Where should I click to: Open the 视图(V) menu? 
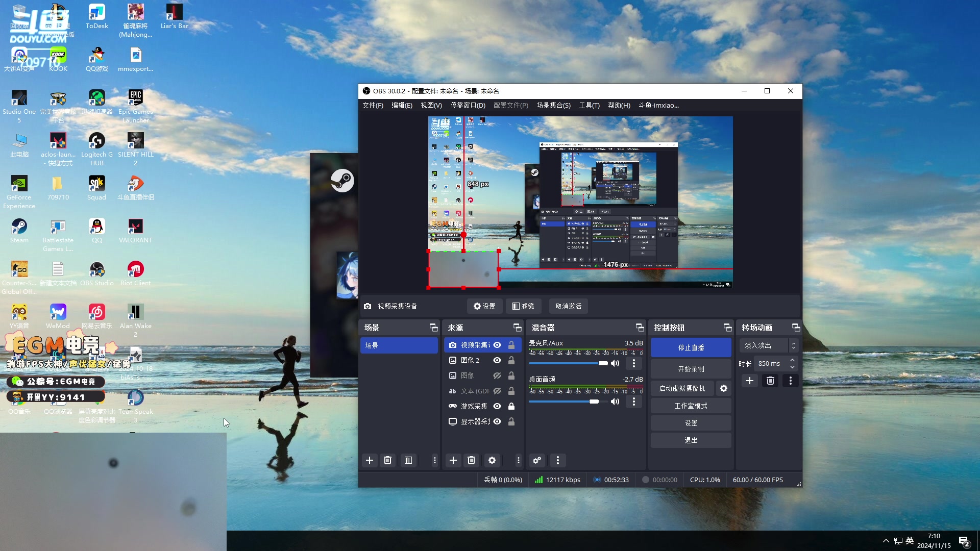tap(431, 105)
